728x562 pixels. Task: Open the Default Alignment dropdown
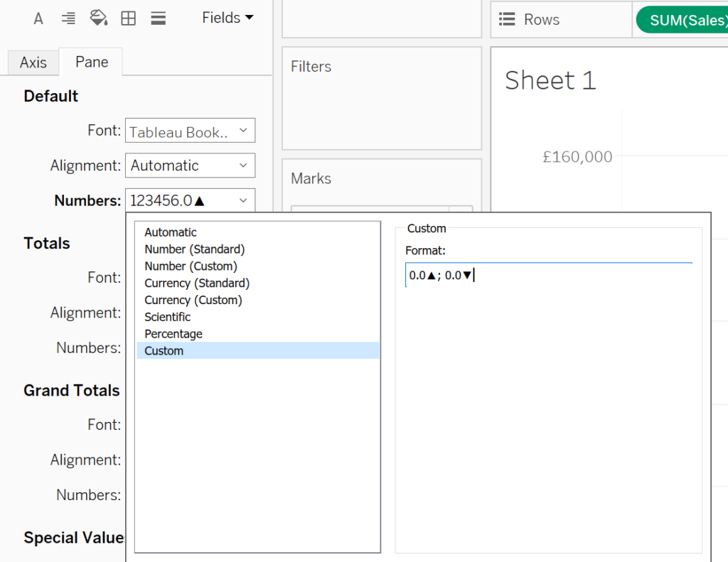[190, 166]
